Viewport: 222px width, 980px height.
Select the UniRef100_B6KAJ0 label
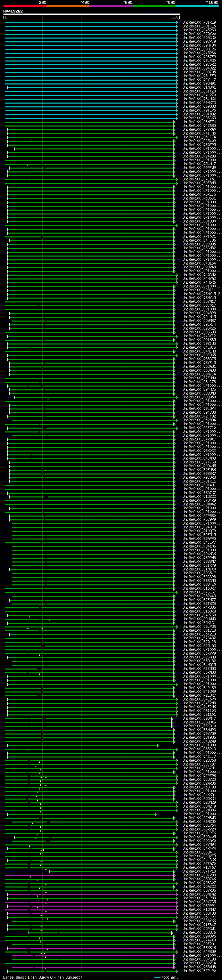199,726
